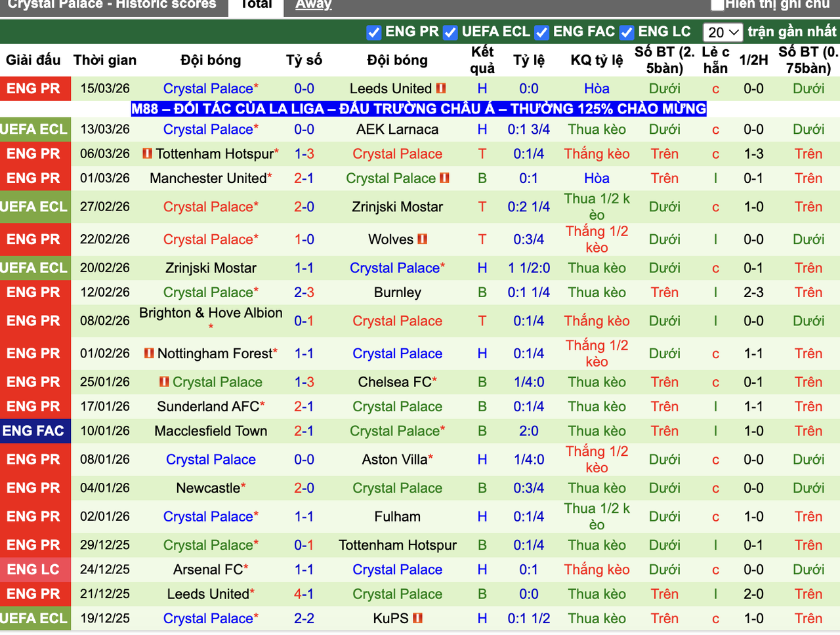Viewport: 840px width, 635px height.
Task: Select the date 10/01/26 cell
Action: point(105,431)
